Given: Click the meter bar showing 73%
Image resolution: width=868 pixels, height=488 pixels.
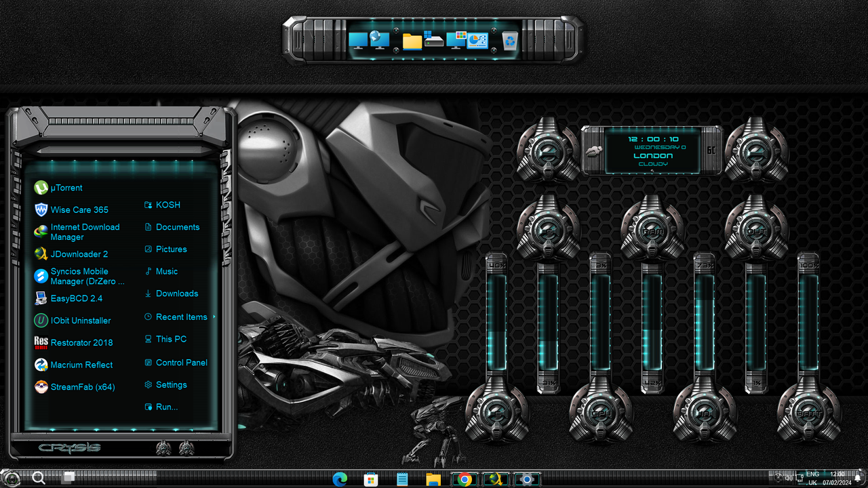Looking at the screenshot, I should [x=705, y=322].
